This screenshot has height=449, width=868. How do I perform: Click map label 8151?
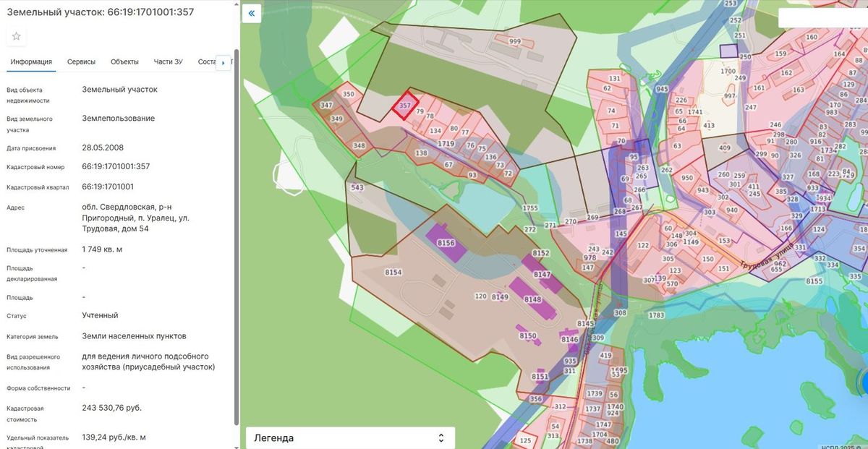pos(540,377)
